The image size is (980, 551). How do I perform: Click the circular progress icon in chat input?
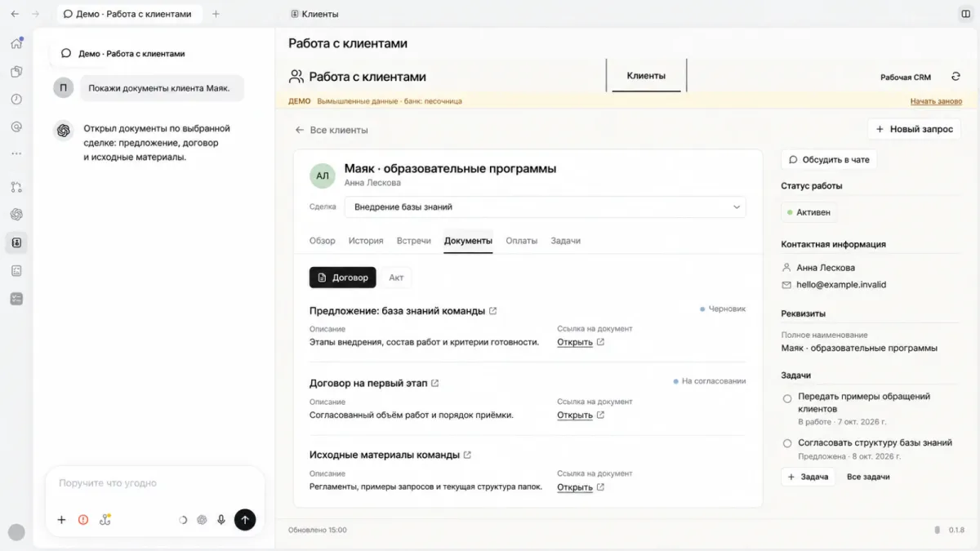tap(182, 519)
